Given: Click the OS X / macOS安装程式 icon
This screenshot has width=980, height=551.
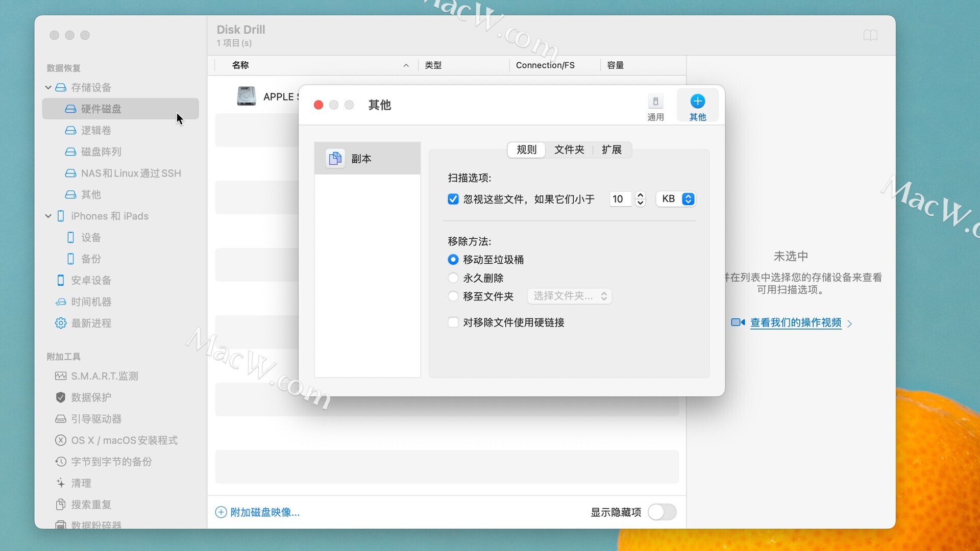Looking at the screenshot, I should point(60,440).
